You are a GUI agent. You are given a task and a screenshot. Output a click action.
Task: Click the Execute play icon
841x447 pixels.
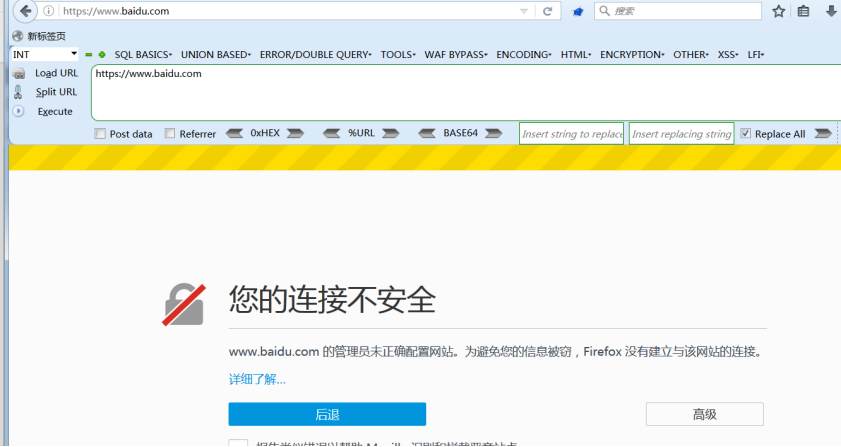[x=18, y=111]
